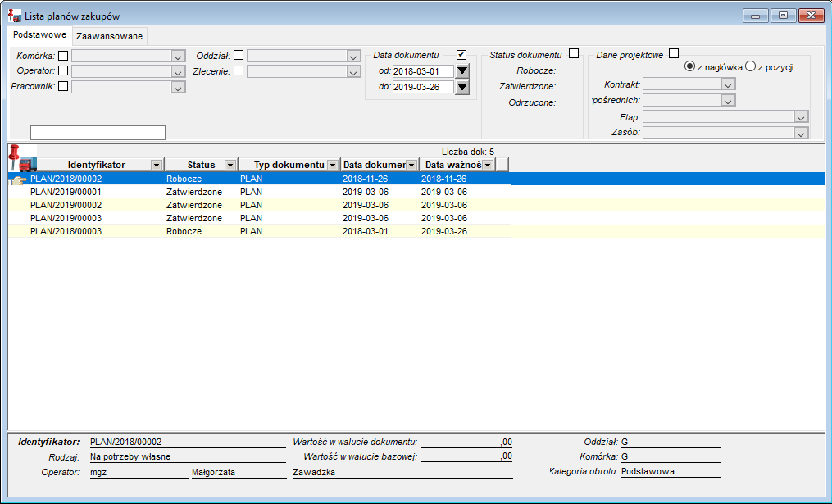Sort by the Identyfikator column header

point(96,165)
